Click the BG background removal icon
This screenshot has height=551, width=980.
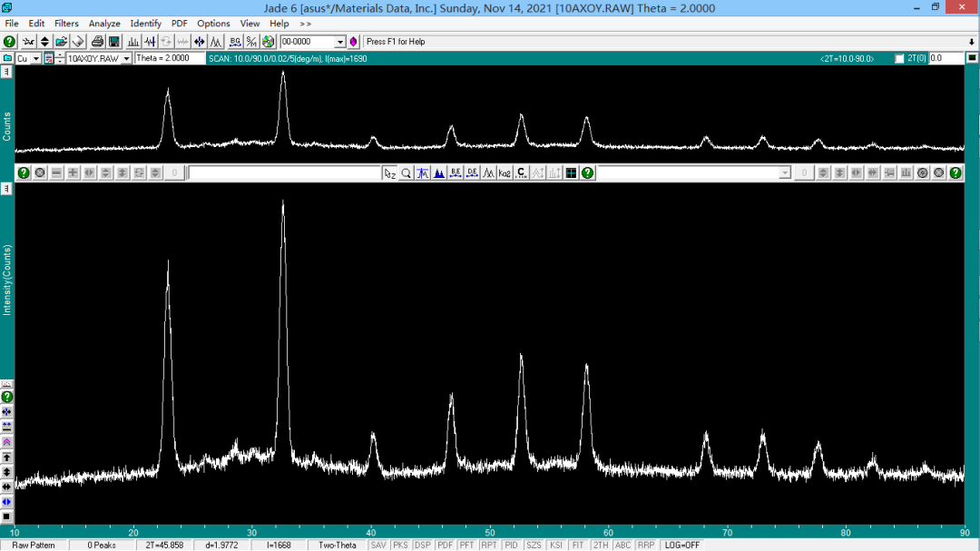pos(235,42)
